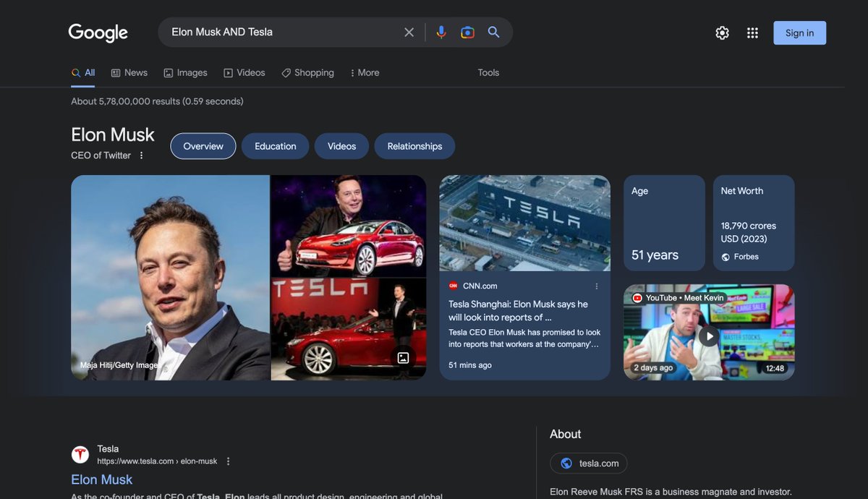This screenshot has width=868, height=499.
Task: Select the Education chip
Action: 275,146
